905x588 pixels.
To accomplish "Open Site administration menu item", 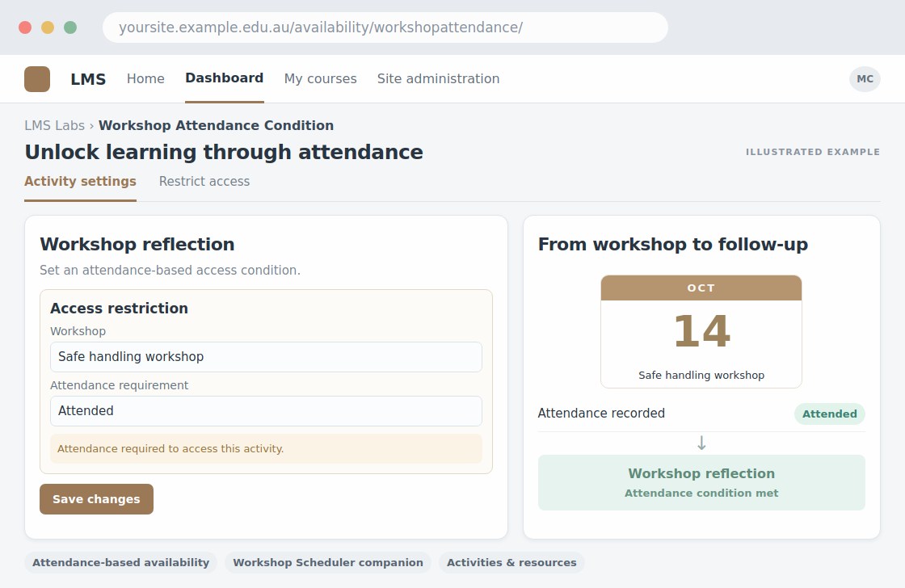I will pyautogui.click(x=438, y=79).
